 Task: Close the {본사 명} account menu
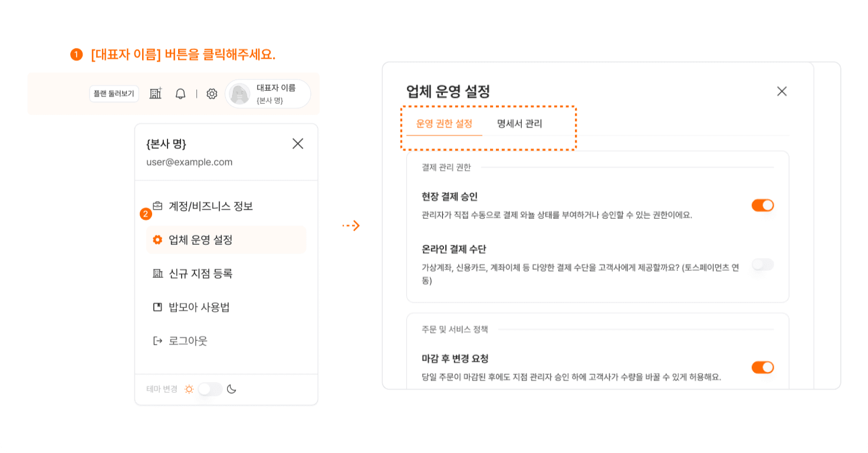coord(298,143)
